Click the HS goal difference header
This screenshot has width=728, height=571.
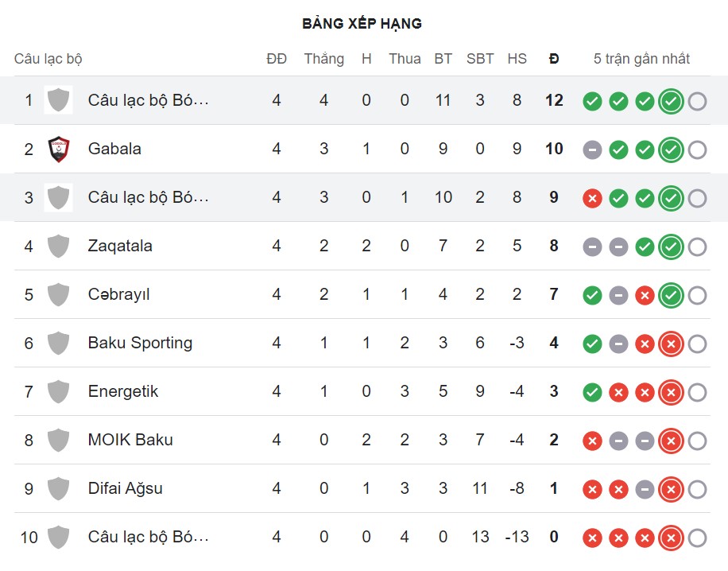517,59
